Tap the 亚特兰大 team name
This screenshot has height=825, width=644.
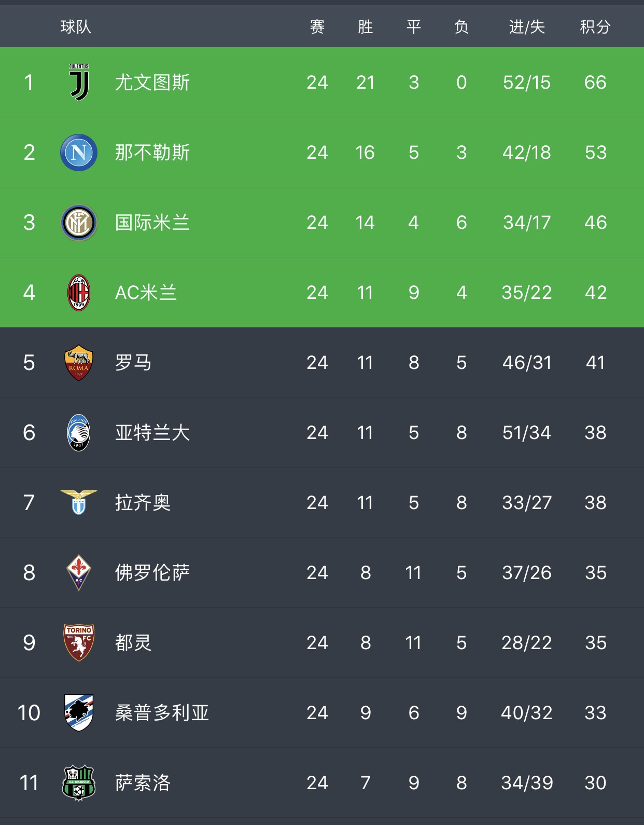[152, 433]
